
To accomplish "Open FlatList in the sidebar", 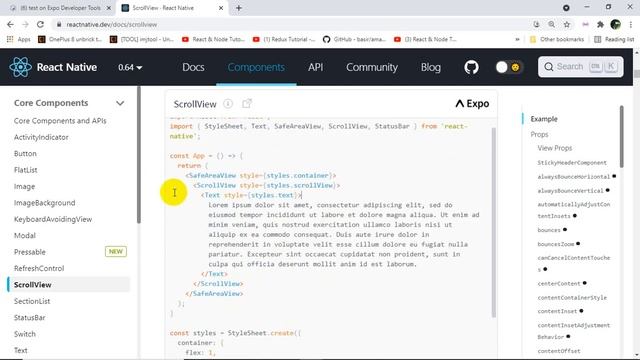I will pos(26,170).
